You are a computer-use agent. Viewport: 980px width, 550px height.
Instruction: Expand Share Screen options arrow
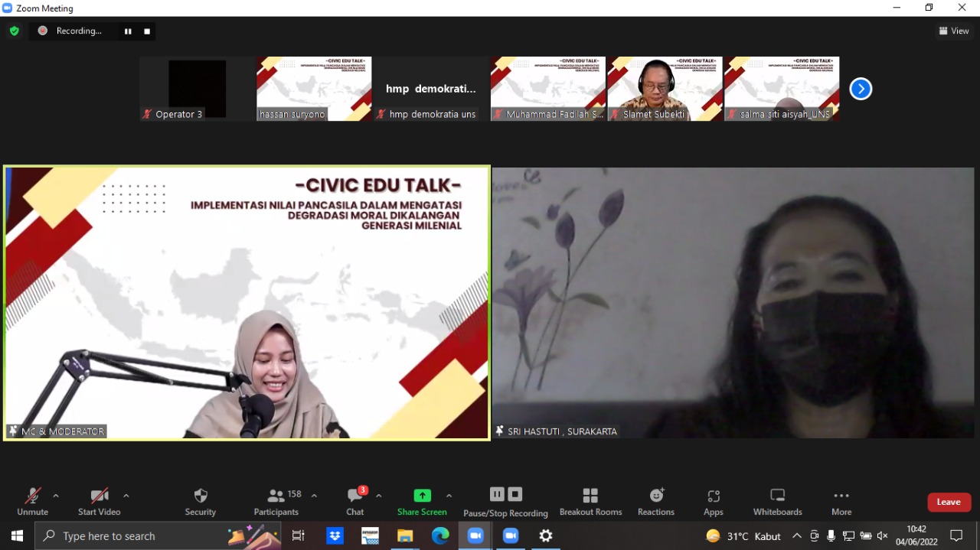tap(449, 496)
